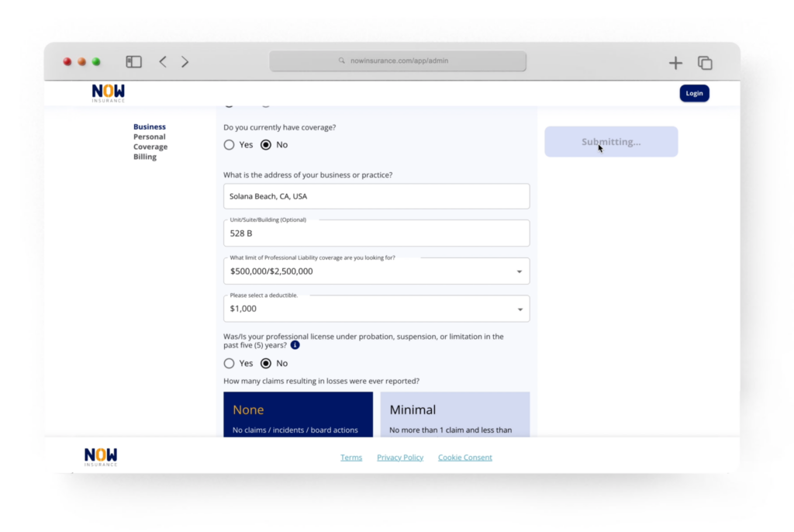The width and height of the screenshot is (794, 532).
Task: Click the magnifier icon in the address bar
Action: [x=341, y=60]
